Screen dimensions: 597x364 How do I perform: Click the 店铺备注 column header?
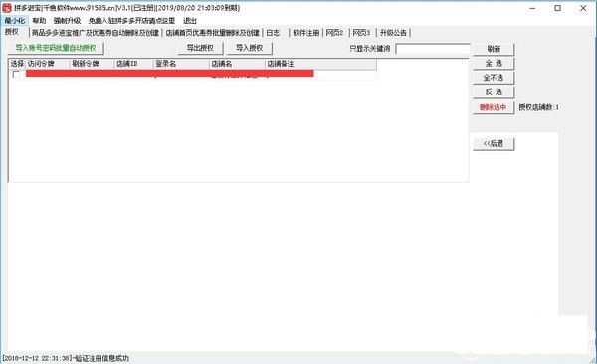320,64
